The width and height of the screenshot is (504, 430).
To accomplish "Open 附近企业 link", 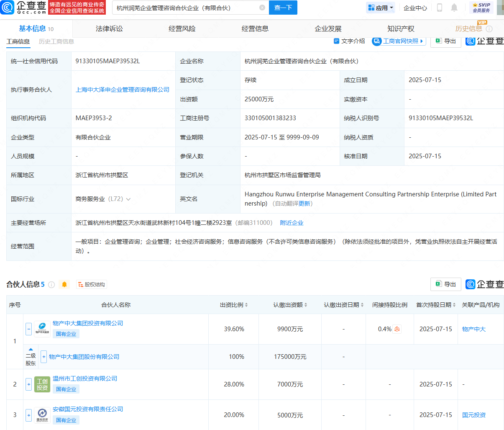I will point(292,223).
